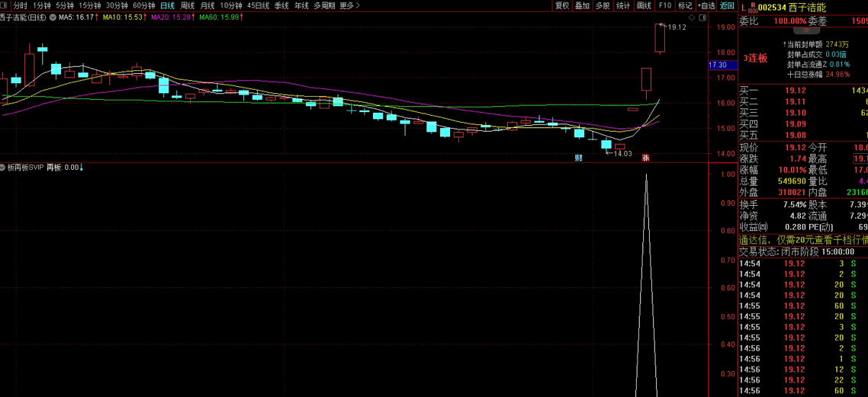868x397 pixels.
Task: Select the 45日线 period
Action: (x=258, y=5)
